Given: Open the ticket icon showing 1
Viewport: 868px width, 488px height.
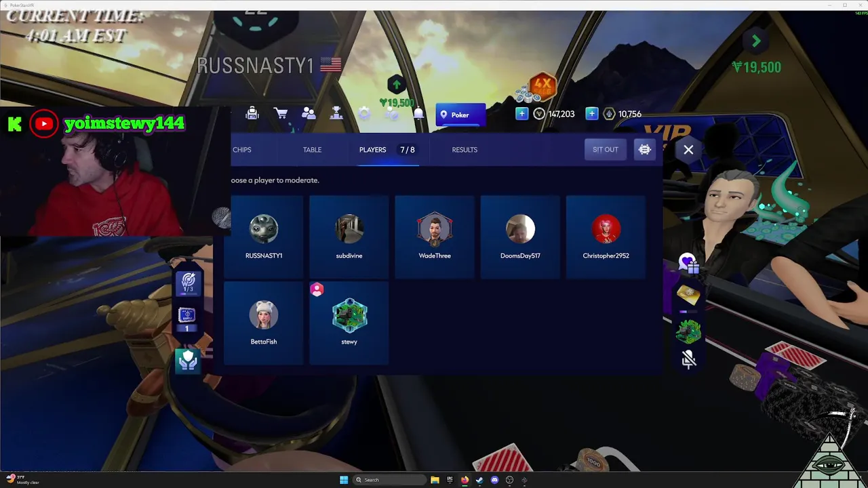Looking at the screenshot, I should (x=186, y=319).
